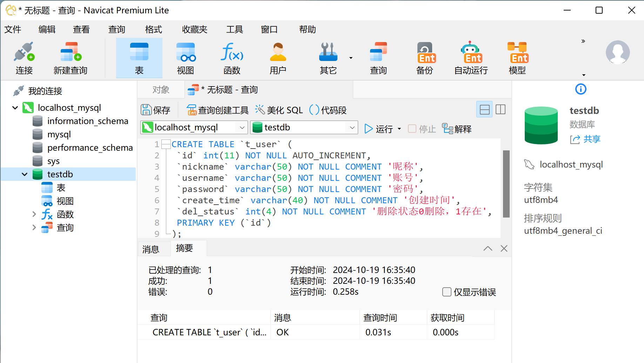The height and width of the screenshot is (363, 644).
Task: Click the disabled Stop (停止) button
Action: click(x=422, y=129)
